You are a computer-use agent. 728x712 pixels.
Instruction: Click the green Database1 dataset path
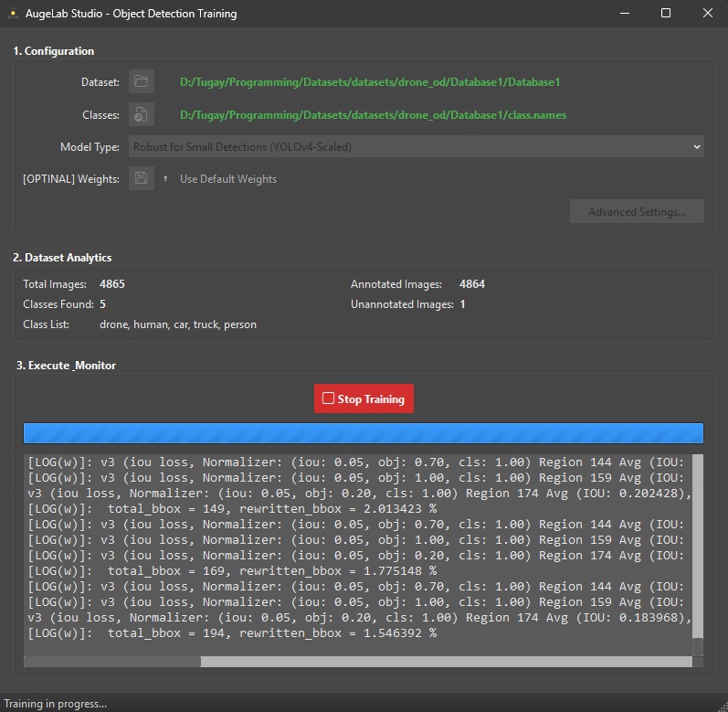tap(369, 82)
